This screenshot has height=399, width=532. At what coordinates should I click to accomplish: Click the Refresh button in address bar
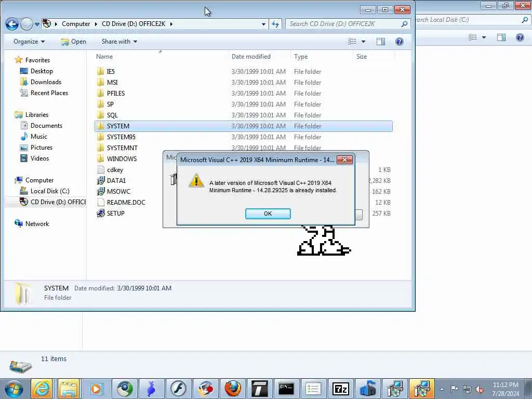(x=275, y=24)
